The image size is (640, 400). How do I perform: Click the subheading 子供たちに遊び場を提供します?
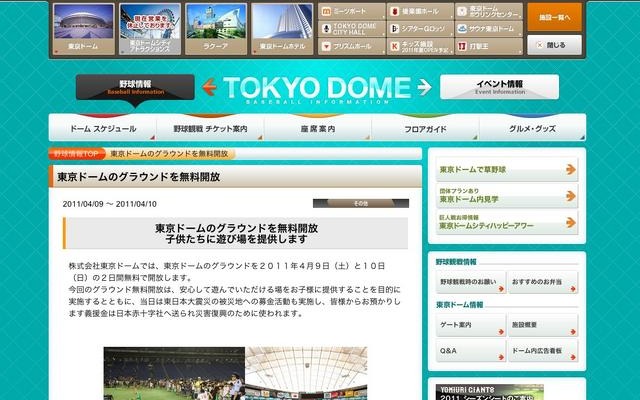[x=236, y=239]
